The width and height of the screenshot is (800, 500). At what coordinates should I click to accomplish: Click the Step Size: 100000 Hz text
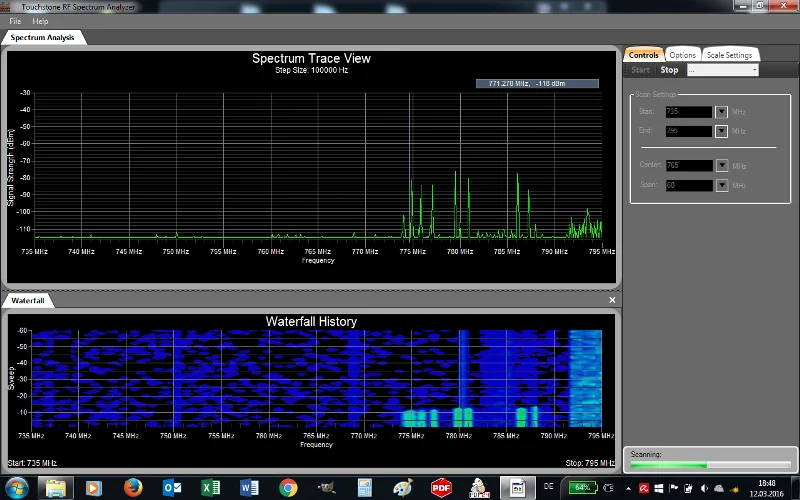coord(311,70)
